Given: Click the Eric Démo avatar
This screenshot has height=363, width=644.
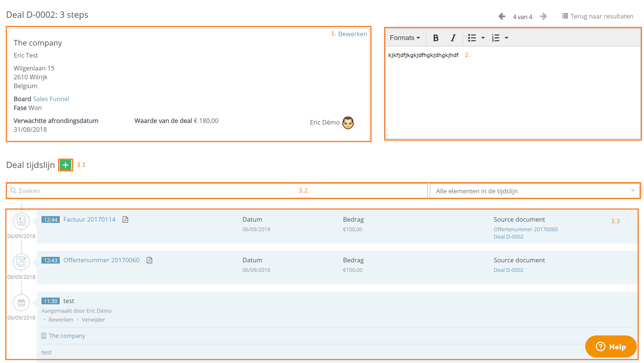Looking at the screenshot, I should coord(348,123).
